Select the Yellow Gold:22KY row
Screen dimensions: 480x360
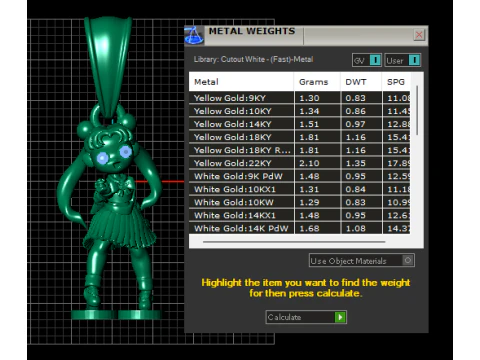click(x=300, y=163)
